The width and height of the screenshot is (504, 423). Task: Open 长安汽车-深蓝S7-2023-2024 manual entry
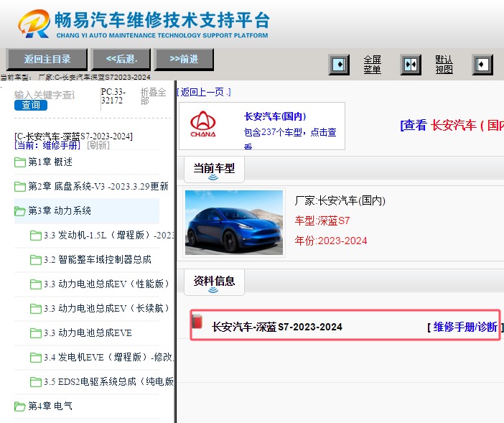276,327
